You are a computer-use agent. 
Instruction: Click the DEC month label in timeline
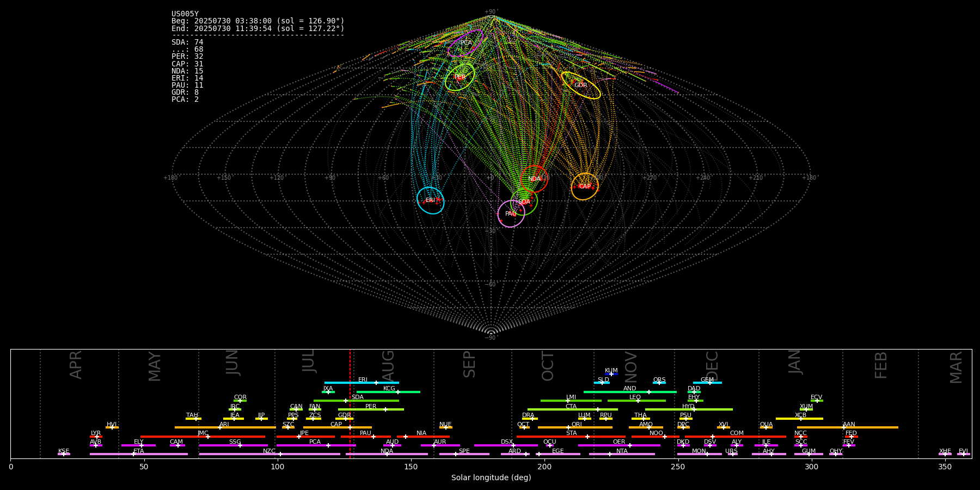712,366
